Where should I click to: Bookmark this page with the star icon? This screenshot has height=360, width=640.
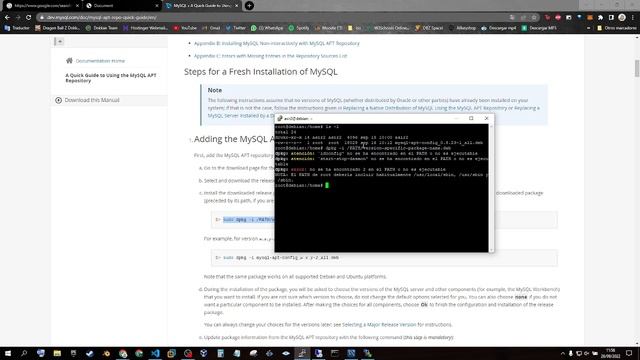pos(534,18)
